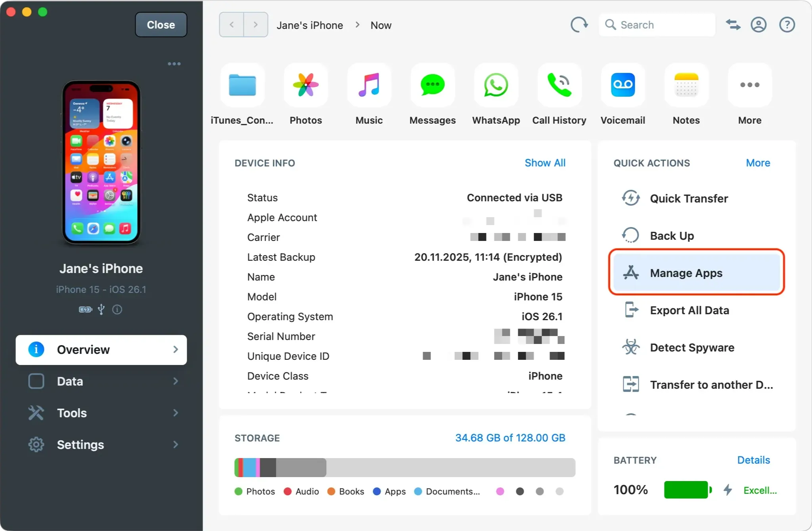The width and height of the screenshot is (812, 531).
Task: Click inside the Search field
Action: point(656,25)
